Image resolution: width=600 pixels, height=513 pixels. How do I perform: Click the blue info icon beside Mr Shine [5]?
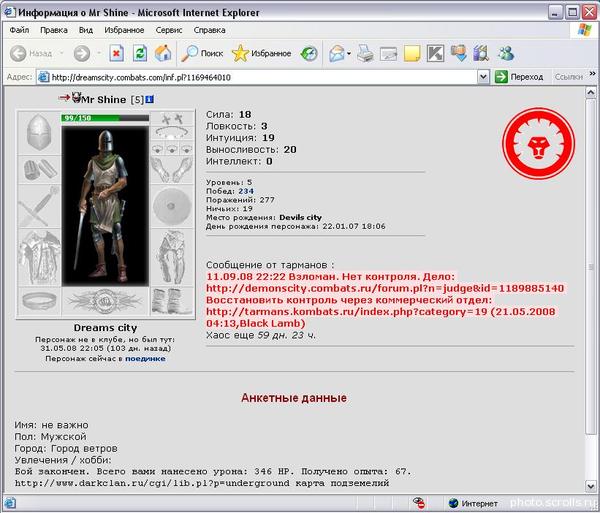point(150,99)
